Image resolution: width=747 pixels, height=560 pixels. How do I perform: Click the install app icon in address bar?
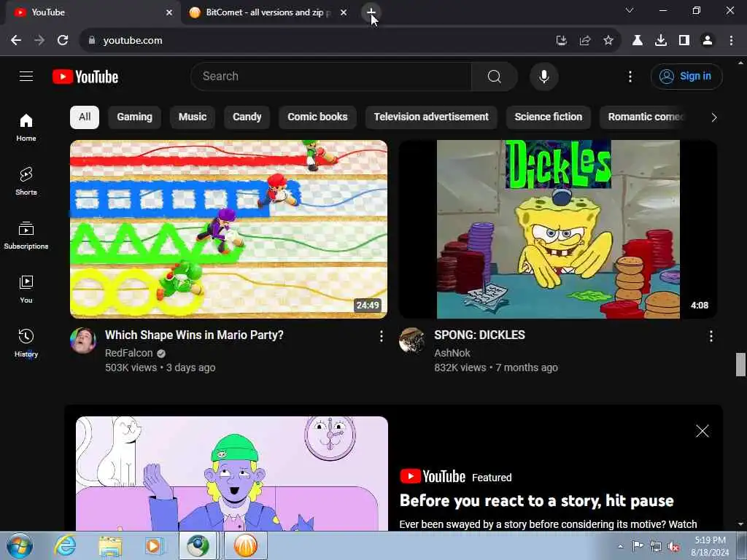[562, 41]
